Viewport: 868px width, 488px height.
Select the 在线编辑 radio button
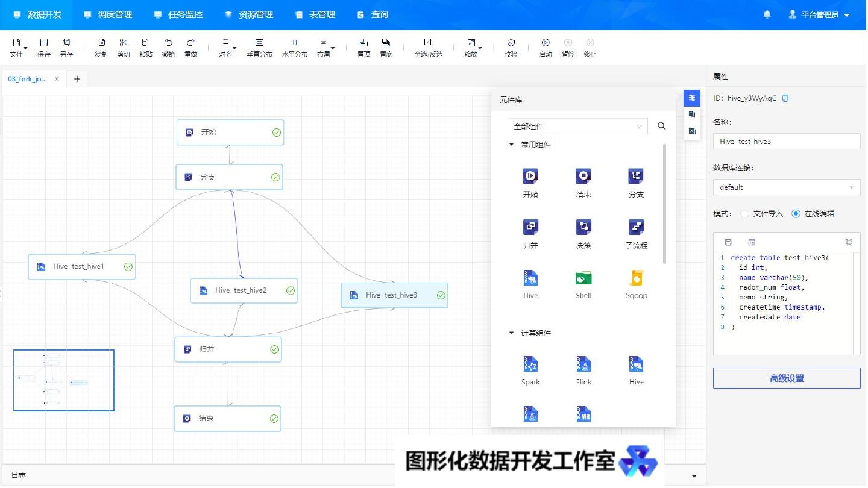[796, 214]
